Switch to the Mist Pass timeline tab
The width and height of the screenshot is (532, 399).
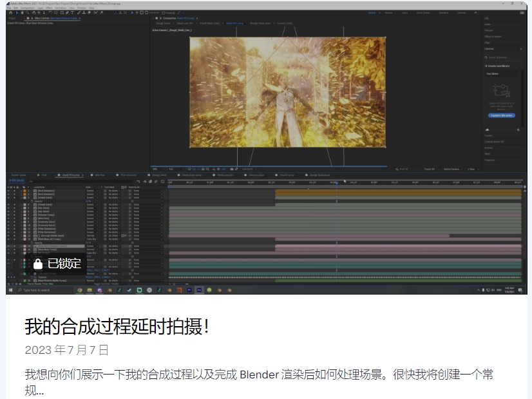click(x=100, y=175)
